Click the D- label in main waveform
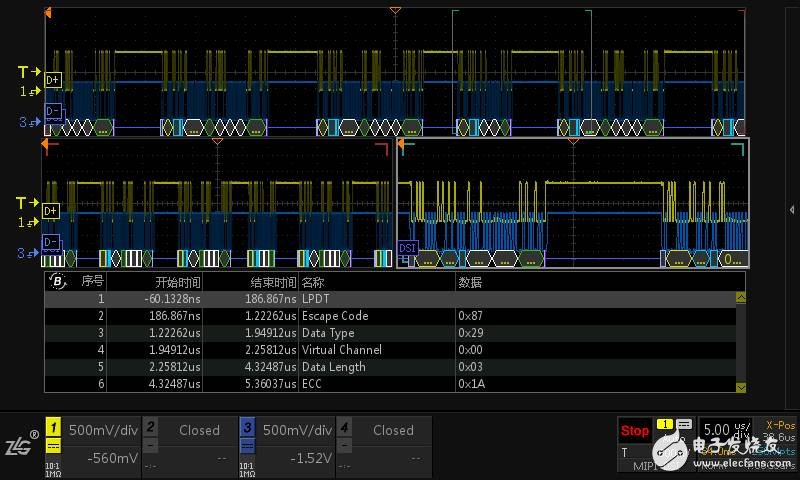 click(53, 111)
